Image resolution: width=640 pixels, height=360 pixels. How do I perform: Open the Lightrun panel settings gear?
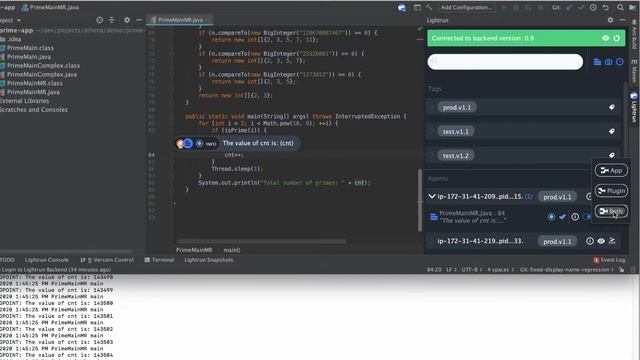click(x=610, y=20)
